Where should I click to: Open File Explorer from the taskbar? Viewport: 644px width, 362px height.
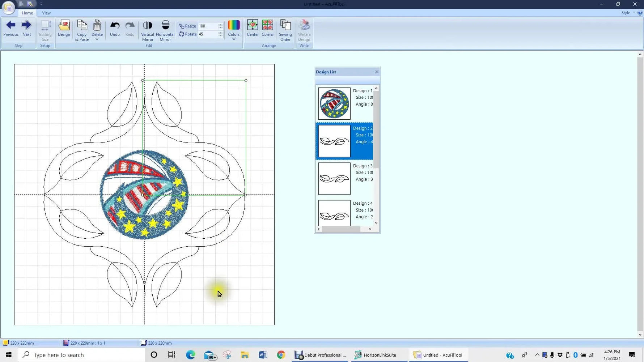pyautogui.click(x=245, y=355)
